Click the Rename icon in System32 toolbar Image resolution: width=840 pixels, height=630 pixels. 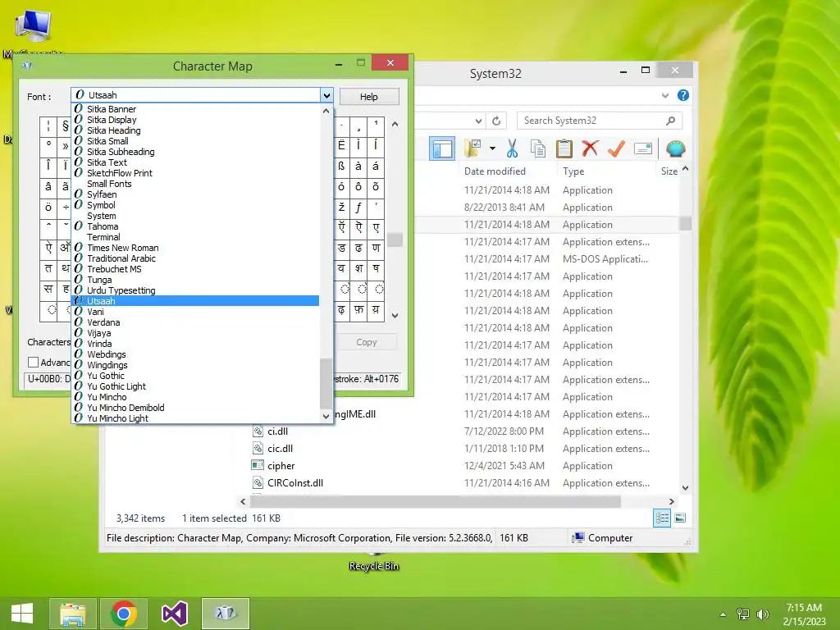[643, 148]
